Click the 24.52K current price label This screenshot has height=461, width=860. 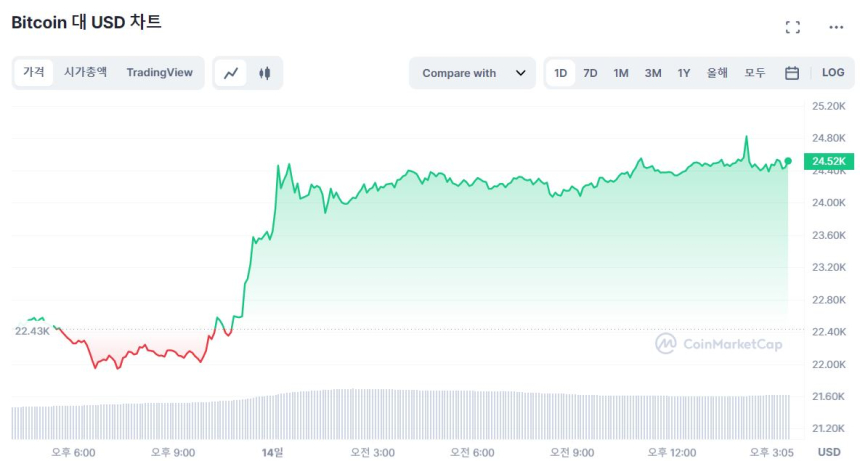click(x=829, y=162)
